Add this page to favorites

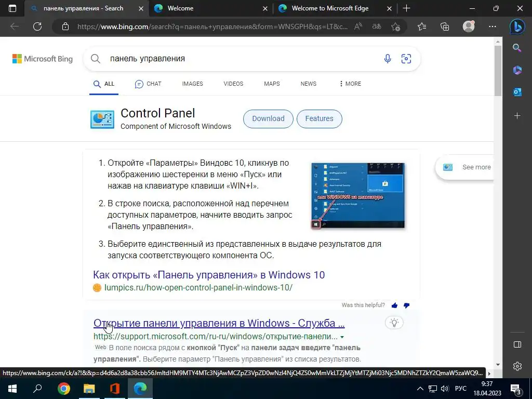coord(395,26)
